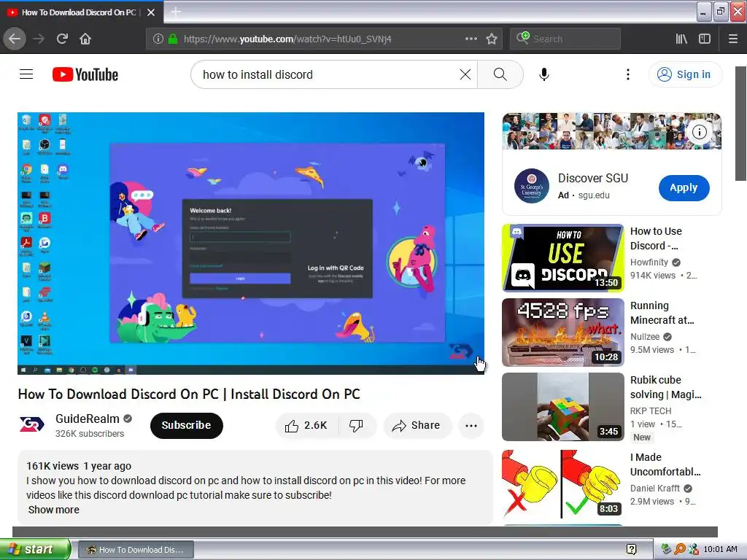The height and width of the screenshot is (560, 747).
Task: Close the How To Download Discord tab
Action: pos(151,12)
